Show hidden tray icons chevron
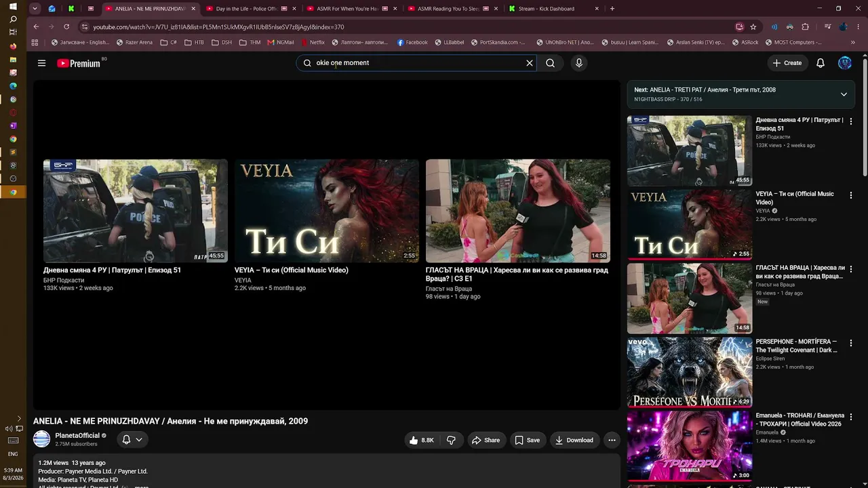 point(18,418)
